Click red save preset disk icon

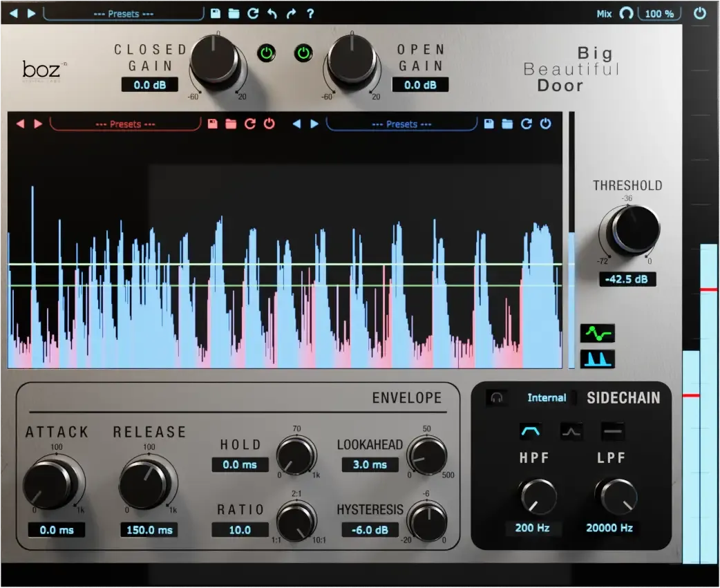coord(213,124)
